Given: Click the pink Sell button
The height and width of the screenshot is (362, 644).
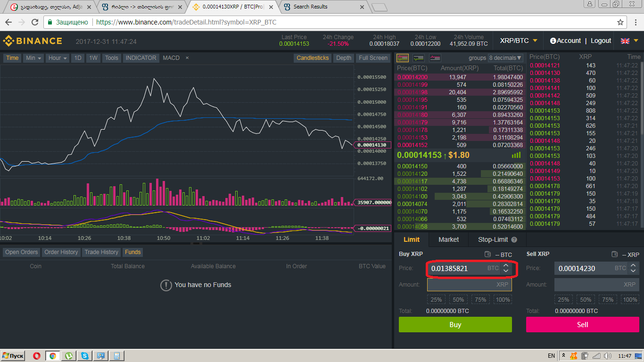Looking at the screenshot, I should pos(583,325).
